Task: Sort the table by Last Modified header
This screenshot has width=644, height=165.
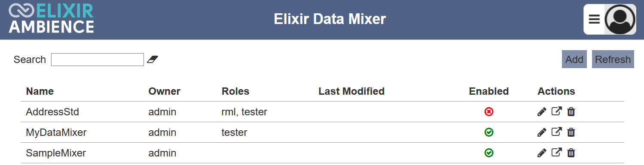Action: click(x=351, y=91)
